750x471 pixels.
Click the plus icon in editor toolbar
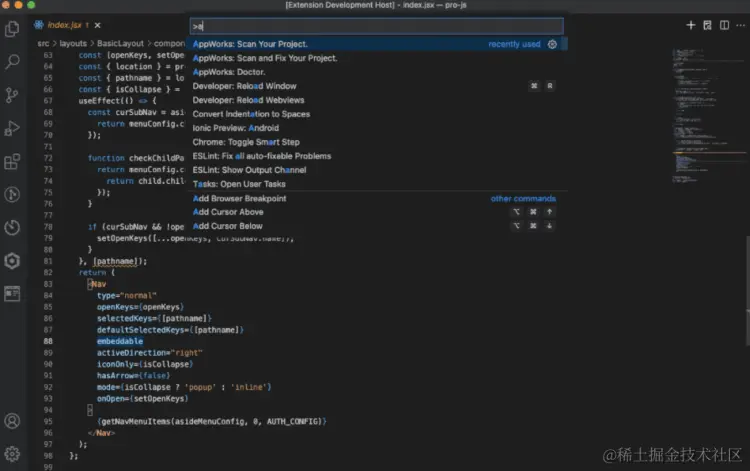[x=690, y=25]
